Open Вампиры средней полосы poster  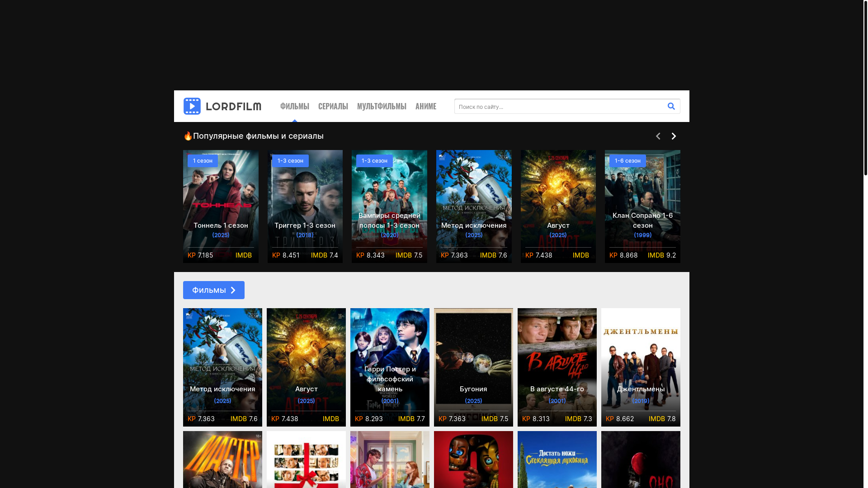[x=389, y=206]
